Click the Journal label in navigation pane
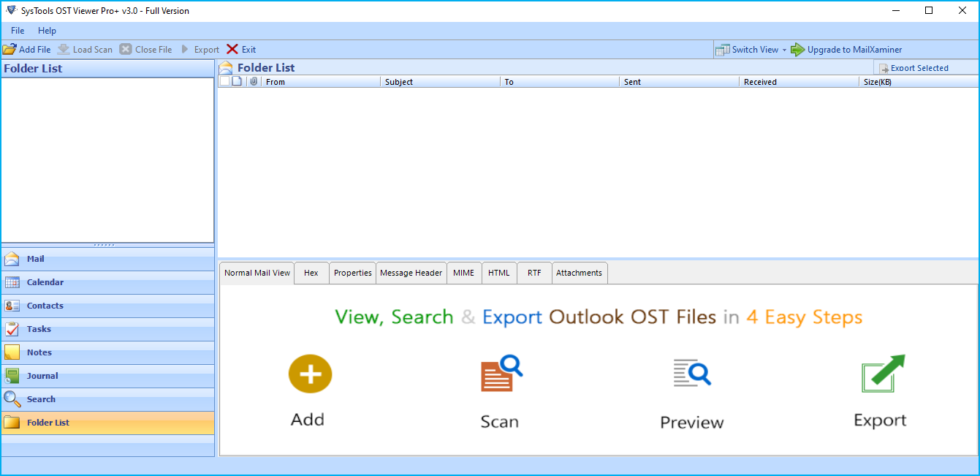Image resolution: width=980 pixels, height=476 pixels. pyautogui.click(x=42, y=376)
